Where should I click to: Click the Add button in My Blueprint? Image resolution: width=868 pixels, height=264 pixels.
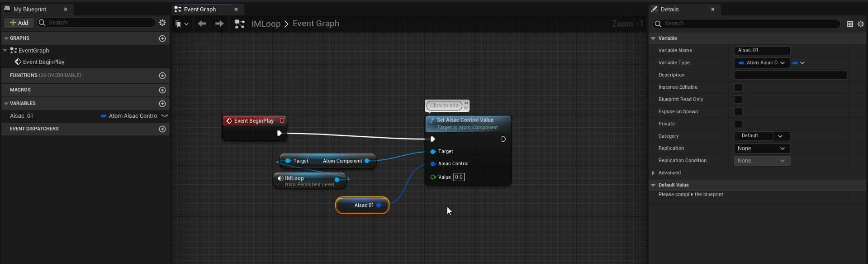coord(19,23)
